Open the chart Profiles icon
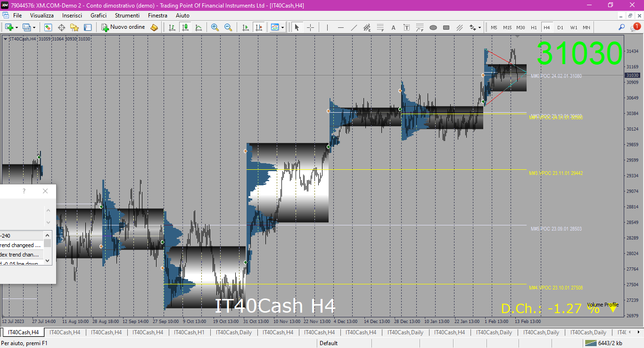644x348 pixels. (x=26, y=27)
